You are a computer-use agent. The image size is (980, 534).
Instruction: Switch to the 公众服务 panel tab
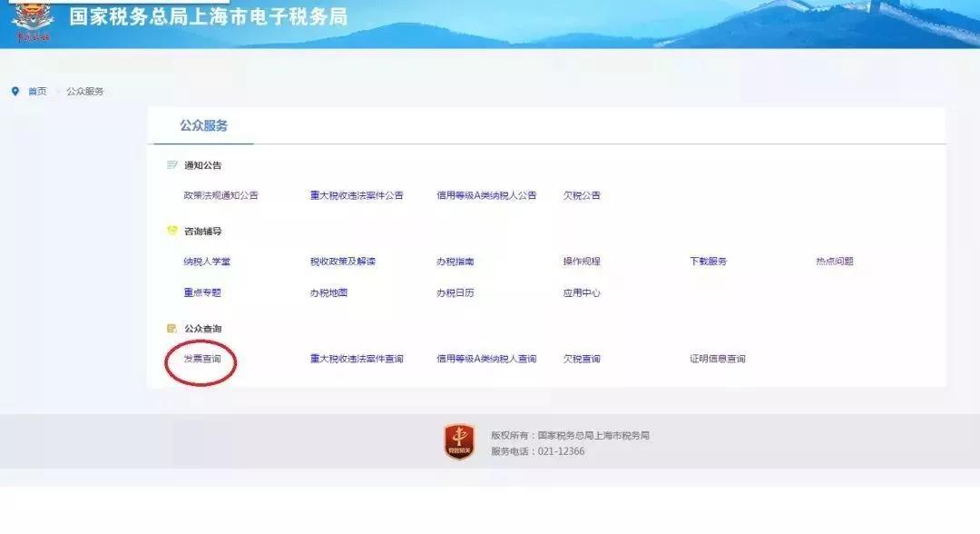point(203,125)
